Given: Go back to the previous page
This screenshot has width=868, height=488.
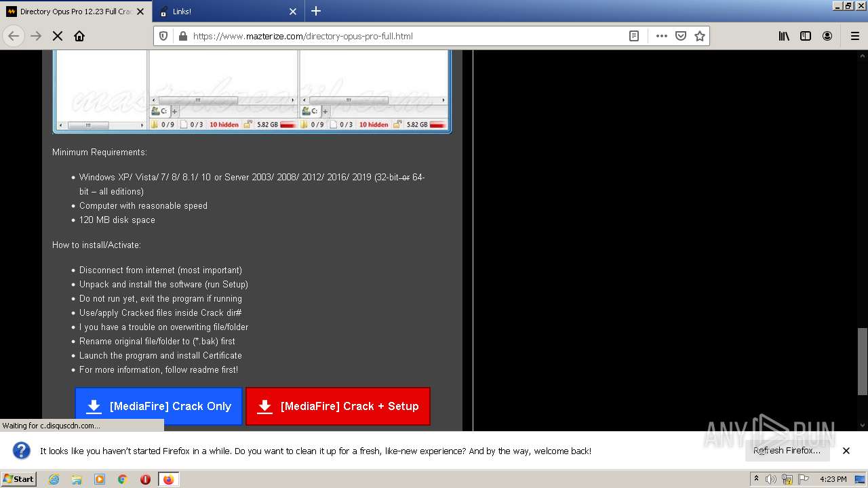Looking at the screenshot, I should coord(14,36).
